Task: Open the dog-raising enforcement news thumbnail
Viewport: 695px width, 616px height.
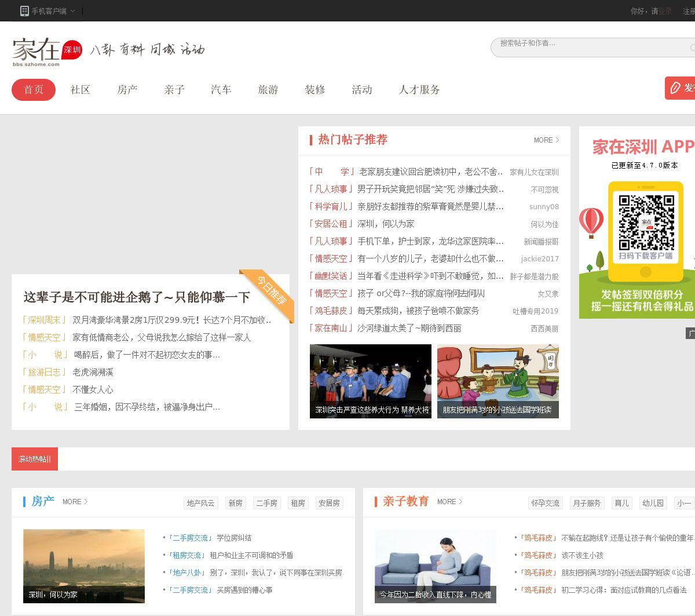Action: (x=370, y=381)
